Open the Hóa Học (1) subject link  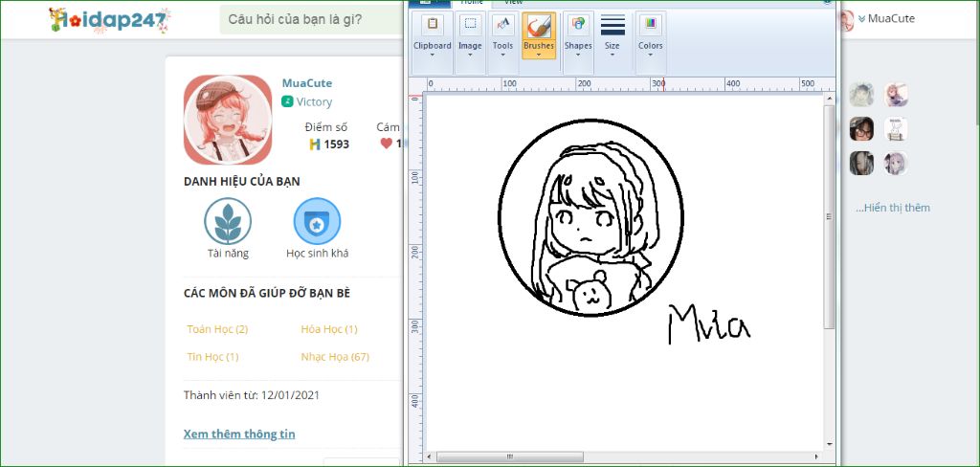(329, 329)
